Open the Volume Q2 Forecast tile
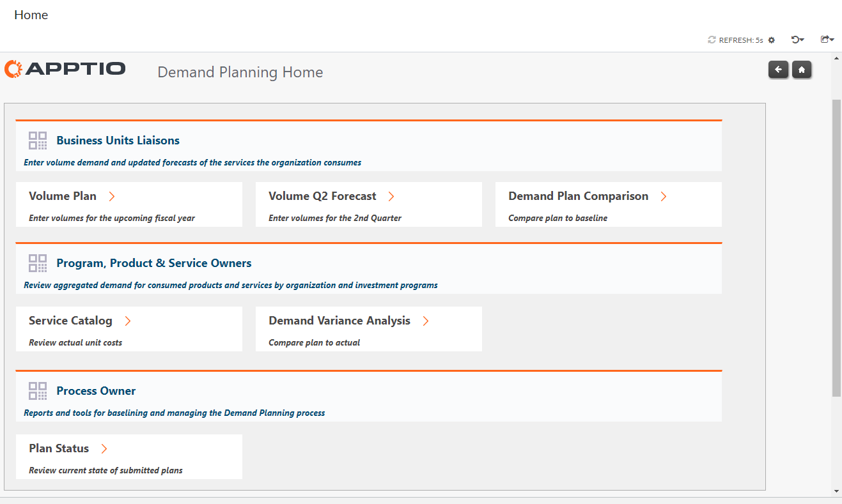Viewport: 842px width, 504px height. tap(322, 197)
